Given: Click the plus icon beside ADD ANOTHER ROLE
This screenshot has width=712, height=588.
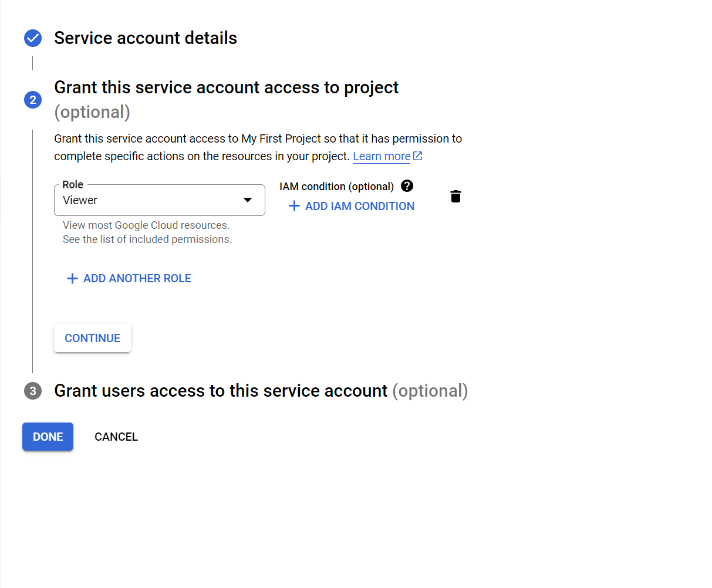Looking at the screenshot, I should [72, 279].
